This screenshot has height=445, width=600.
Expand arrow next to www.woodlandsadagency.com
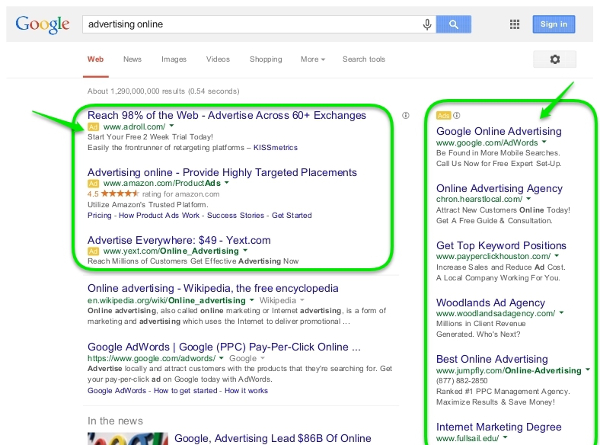click(x=561, y=313)
